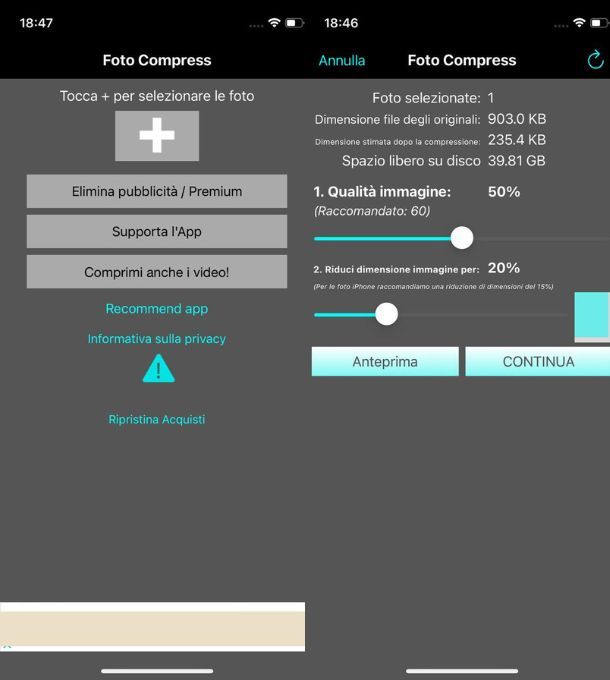610x680 pixels.
Task: Tap the cyan thumbnail preview box
Action: point(592,317)
